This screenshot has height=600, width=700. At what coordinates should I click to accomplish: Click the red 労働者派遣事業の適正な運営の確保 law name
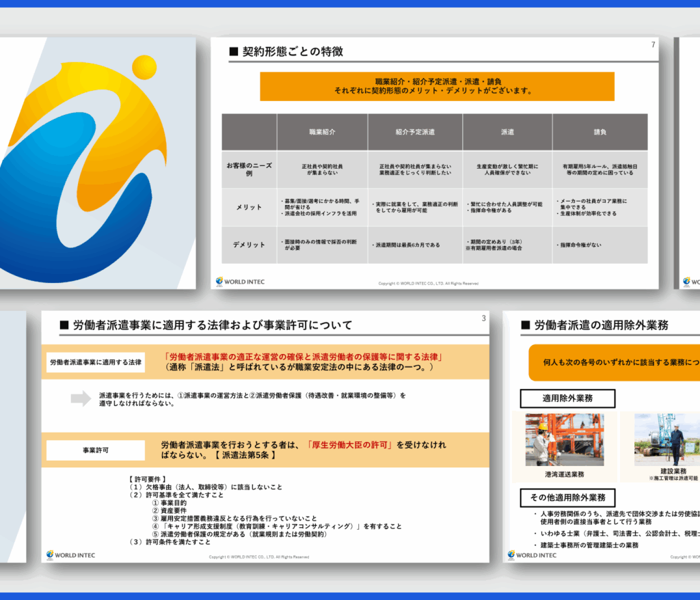(303, 357)
